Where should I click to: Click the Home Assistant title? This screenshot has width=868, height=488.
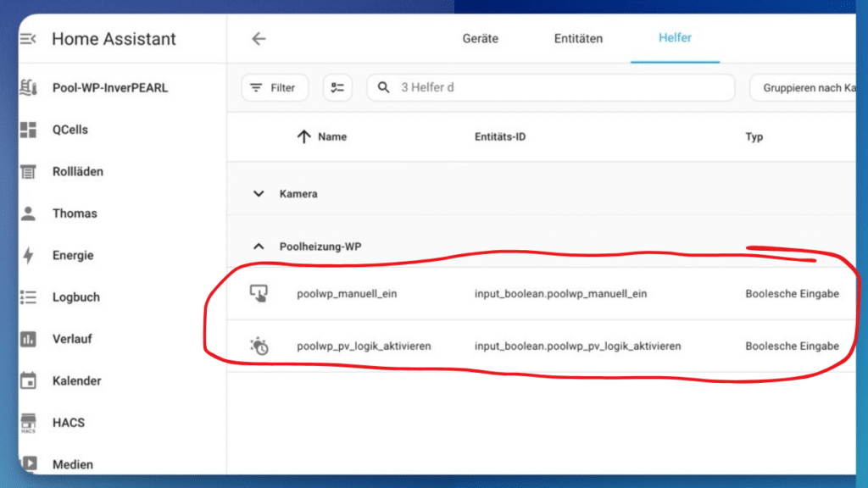click(x=114, y=39)
